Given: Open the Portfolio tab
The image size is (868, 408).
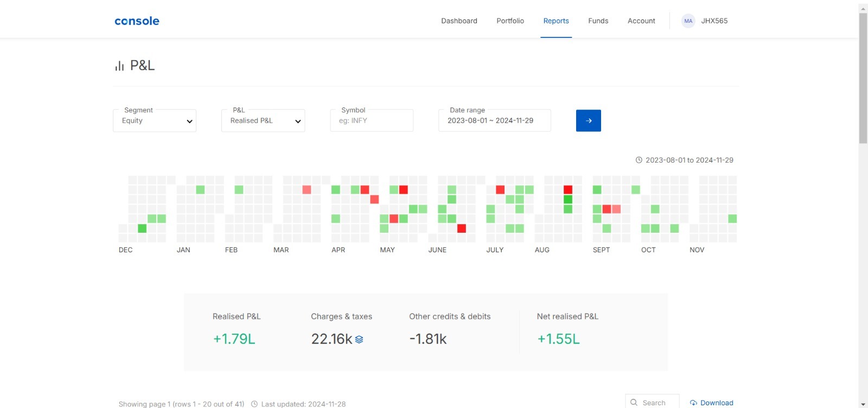Looking at the screenshot, I should click(x=510, y=21).
